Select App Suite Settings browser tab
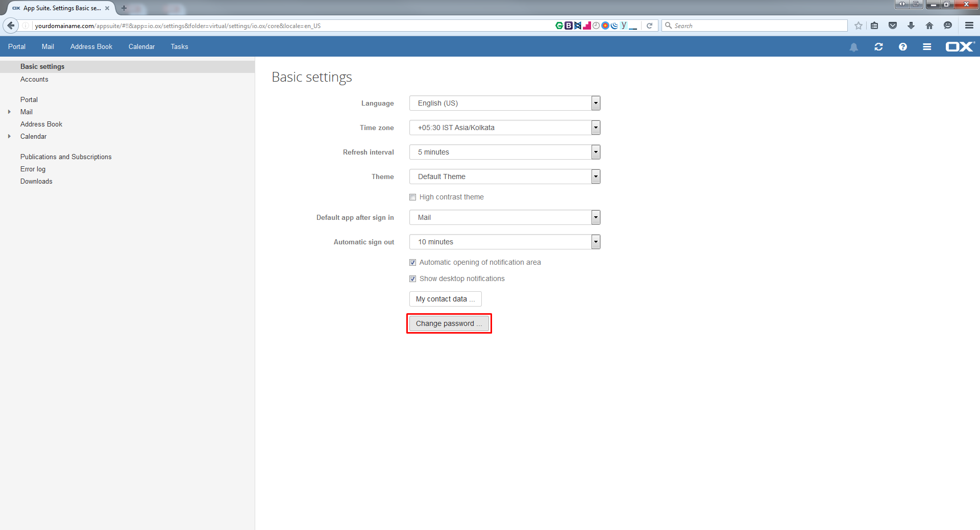The image size is (980, 530). tap(61, 8)
